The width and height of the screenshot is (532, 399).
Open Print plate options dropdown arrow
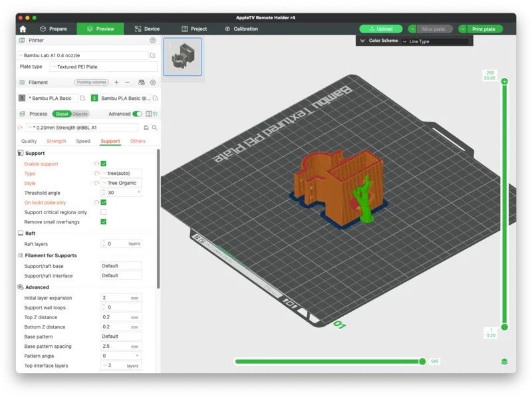coord(463,29)
